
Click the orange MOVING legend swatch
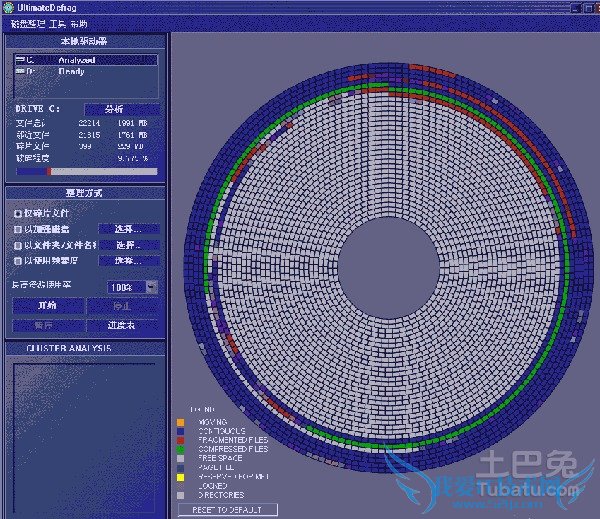181,422
